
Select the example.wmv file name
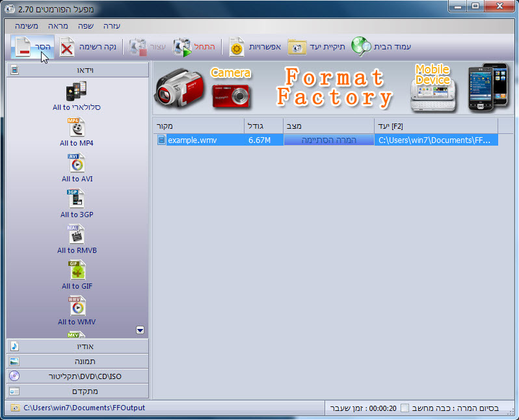(x=193, y=140)
